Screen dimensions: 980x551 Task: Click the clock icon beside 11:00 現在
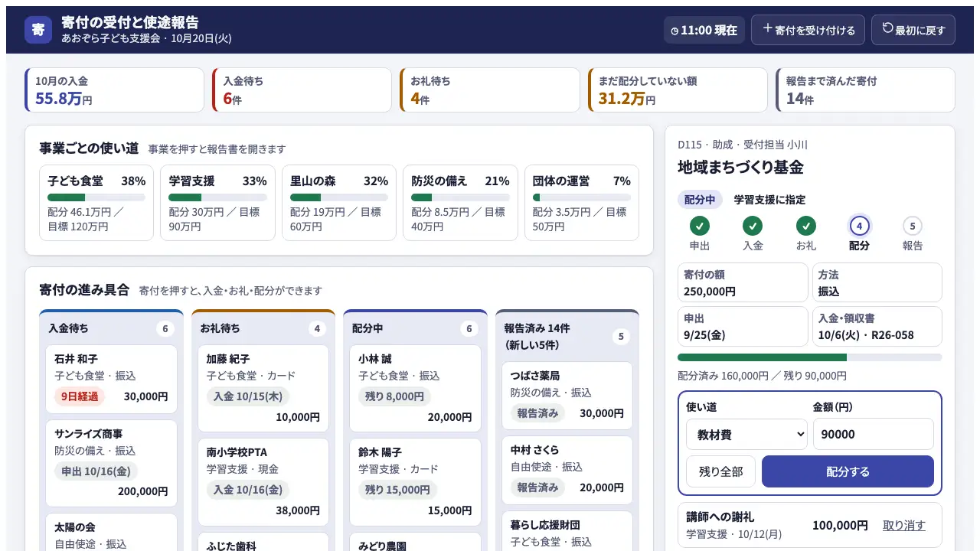(x=675, y=31)
